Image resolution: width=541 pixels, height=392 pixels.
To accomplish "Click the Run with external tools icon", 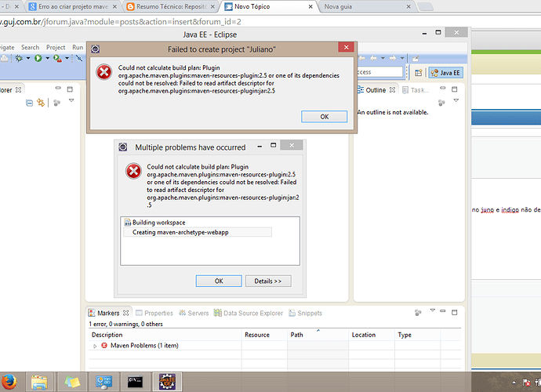I will pyautogui.click(x=57, y=58).
